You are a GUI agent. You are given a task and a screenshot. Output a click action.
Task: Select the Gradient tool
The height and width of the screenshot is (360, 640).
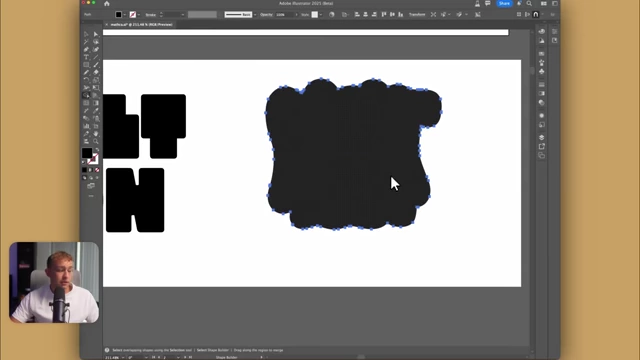click(96, 103)
